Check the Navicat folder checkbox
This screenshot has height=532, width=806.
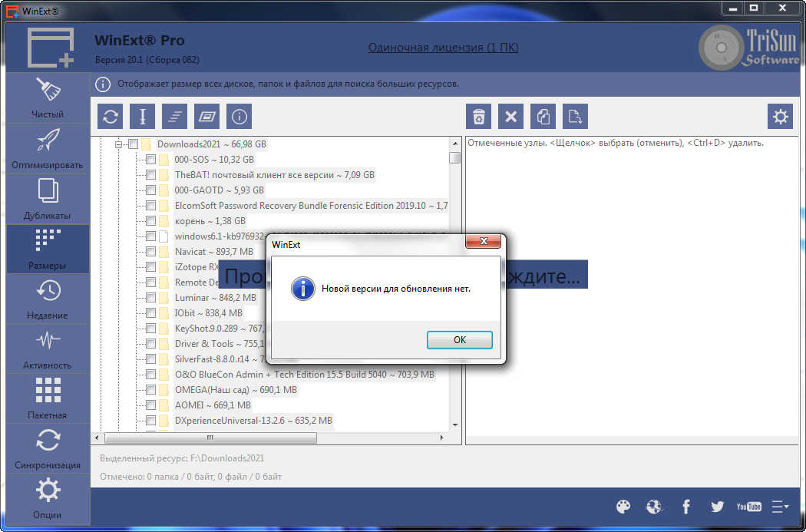(150, 252)
